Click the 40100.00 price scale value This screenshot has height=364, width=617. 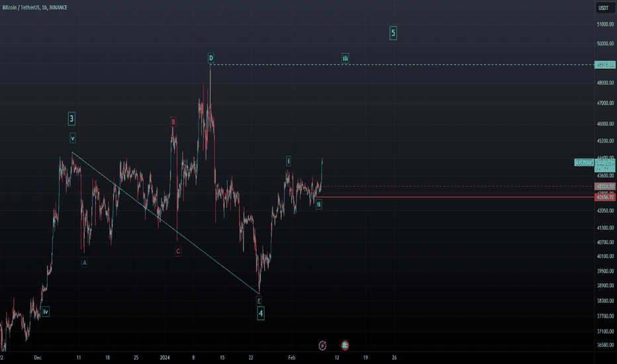point(605,256)
